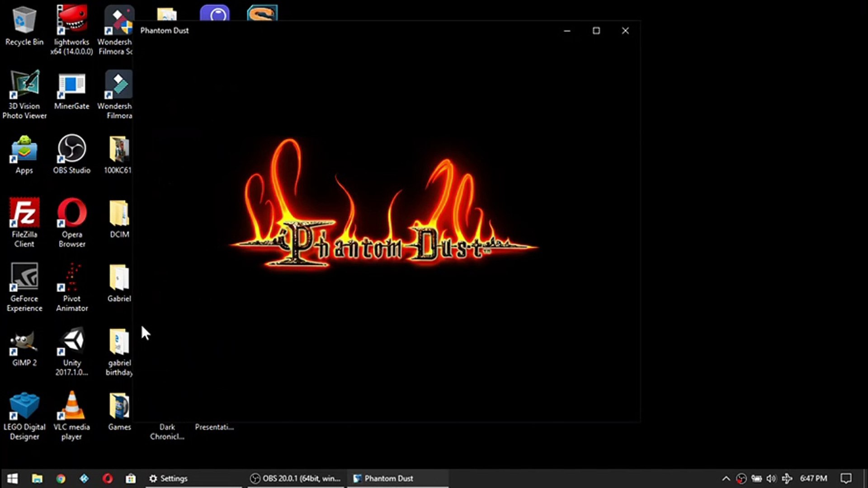Image resolution: width=868 pixels, height=488 pixels.
Task: Open File Explorer from the taskbar
Action: [37, 479]
